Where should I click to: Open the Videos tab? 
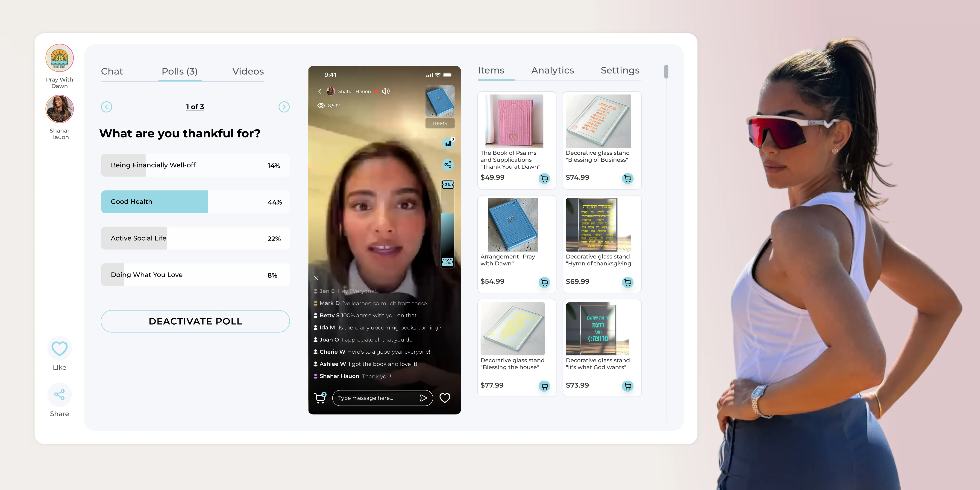click(248, 71)
